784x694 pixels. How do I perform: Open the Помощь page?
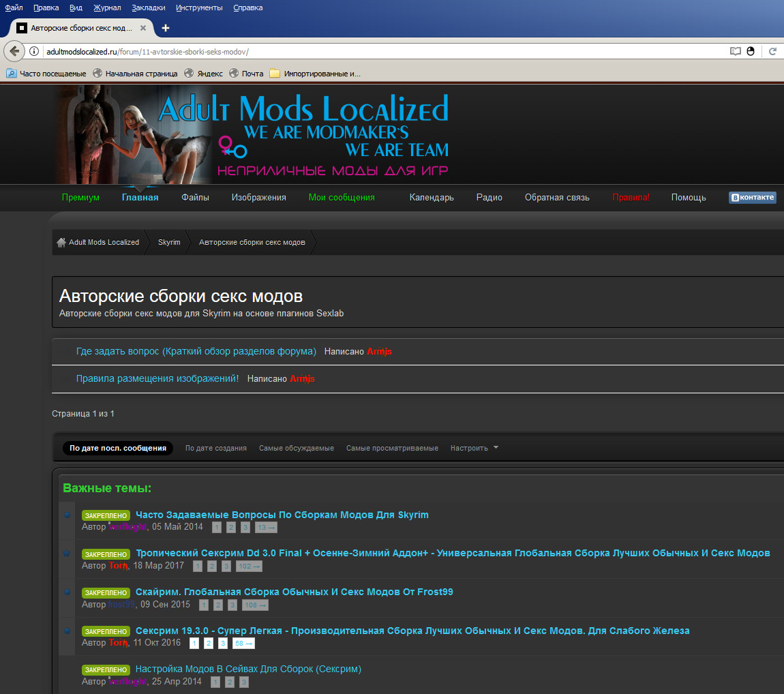click(689, 198)
